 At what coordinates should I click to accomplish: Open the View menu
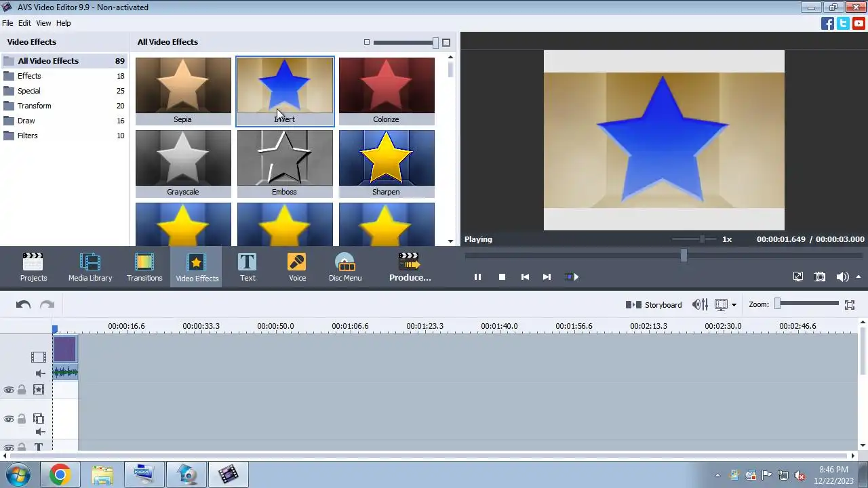(x=43, y=23)
